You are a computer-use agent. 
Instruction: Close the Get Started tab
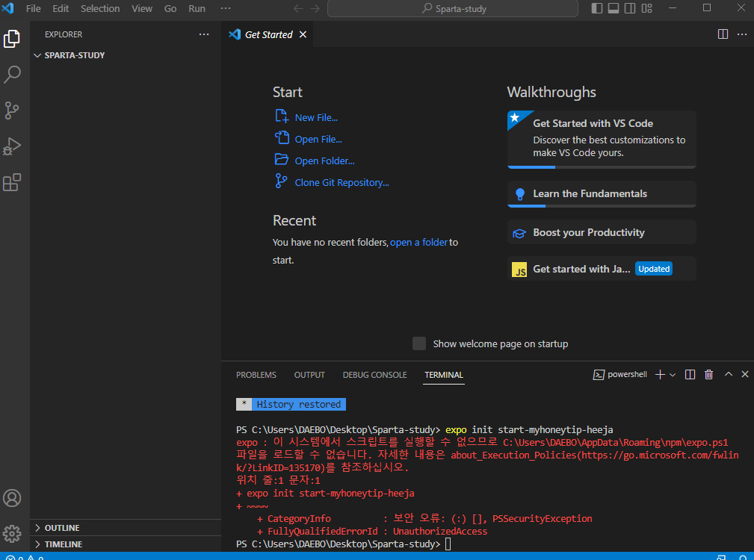coord(303,34)
